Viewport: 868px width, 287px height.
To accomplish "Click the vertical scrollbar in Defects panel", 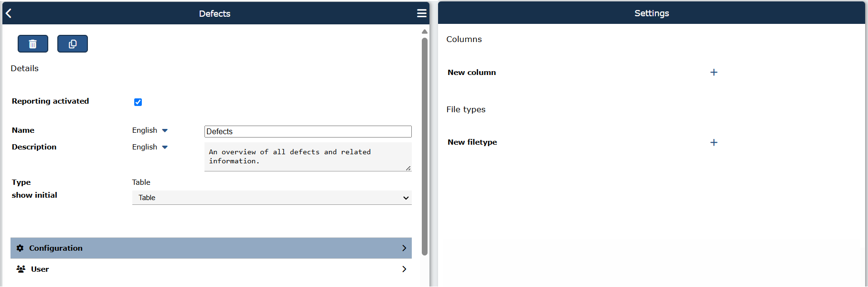I will click(x=425, y=146).
